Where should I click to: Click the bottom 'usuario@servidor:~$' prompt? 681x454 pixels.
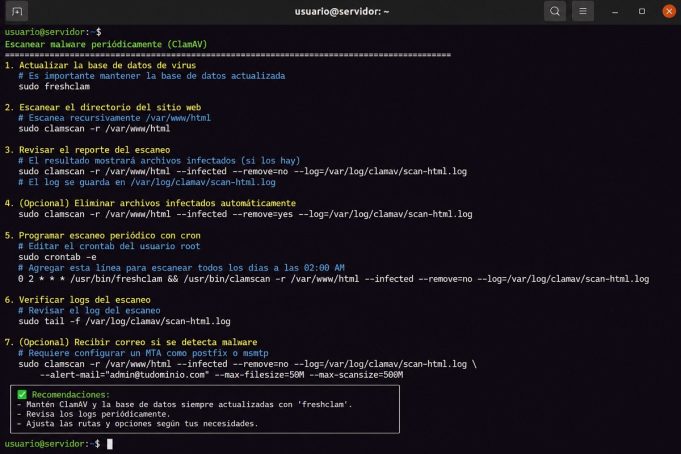(x=53, y=444)
